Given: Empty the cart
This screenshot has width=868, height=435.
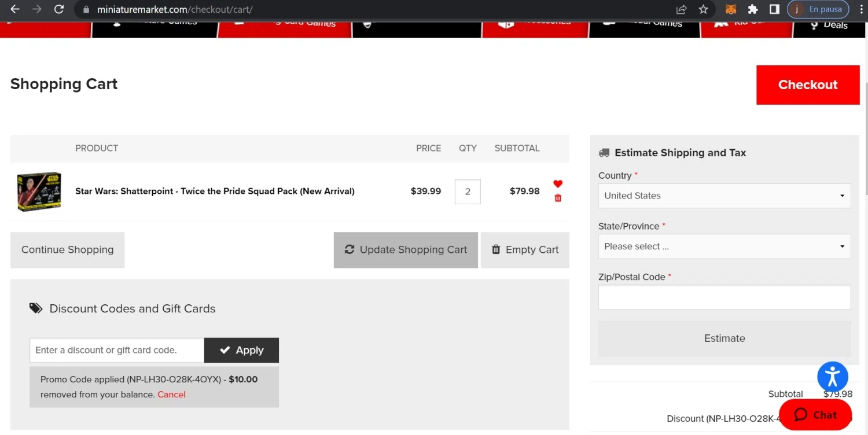Looking at the screenshot, I should tap(525, 250).
